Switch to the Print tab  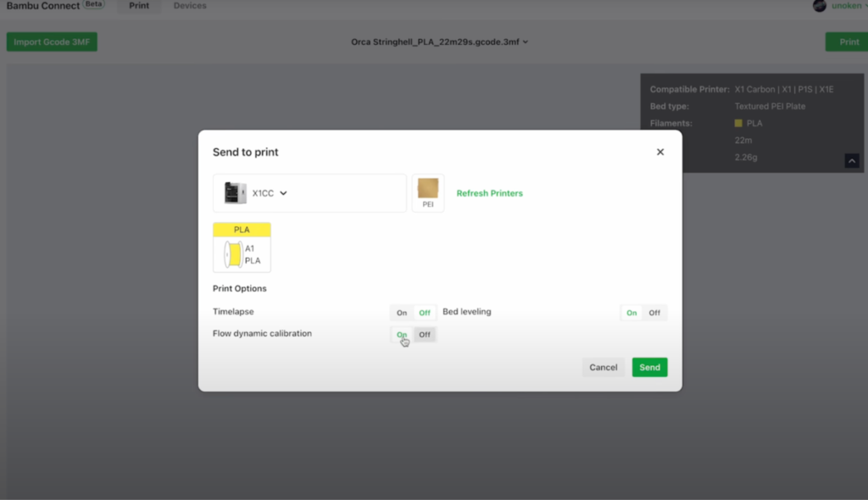tap(139, 6)
